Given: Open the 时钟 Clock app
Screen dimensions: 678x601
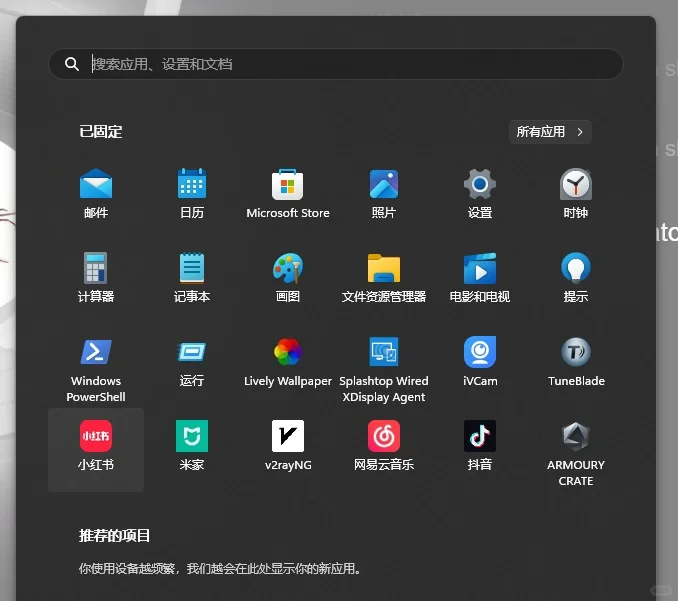Looking at the screenshot, I should 576,193.
